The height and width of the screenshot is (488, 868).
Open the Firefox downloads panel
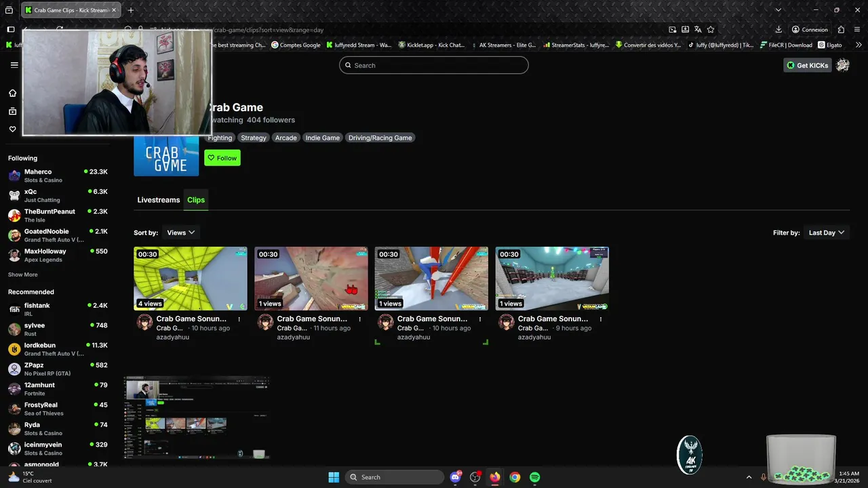pos(778,30)
